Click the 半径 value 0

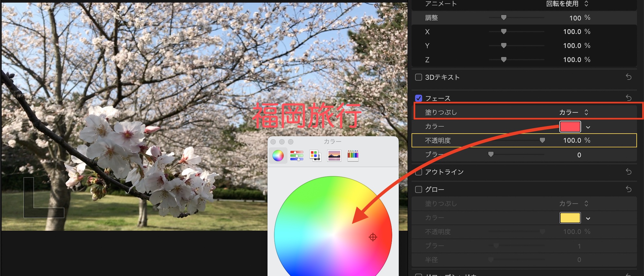coord(579,260)
